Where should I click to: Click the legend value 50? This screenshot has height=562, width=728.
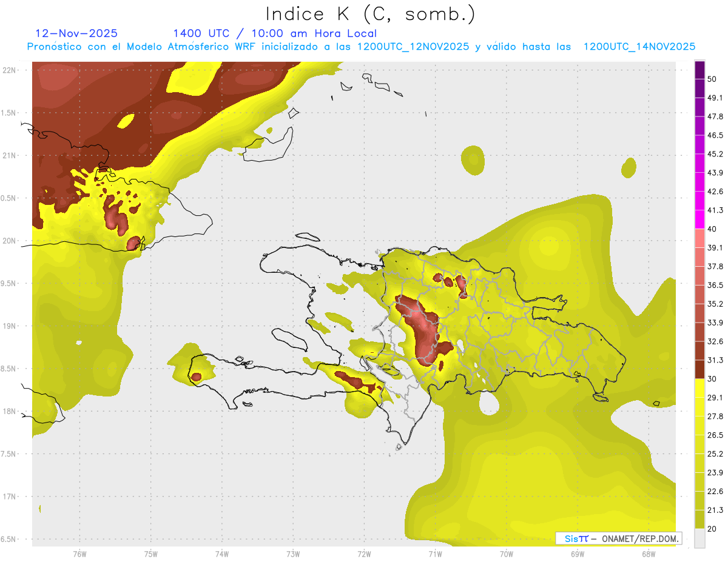click(x=712, y=79)
